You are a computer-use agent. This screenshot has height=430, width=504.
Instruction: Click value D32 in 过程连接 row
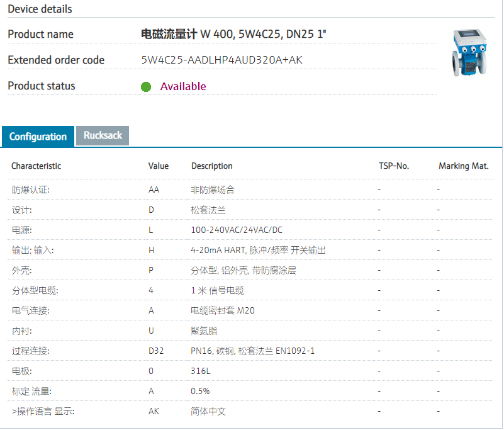[x=156, y=351]
